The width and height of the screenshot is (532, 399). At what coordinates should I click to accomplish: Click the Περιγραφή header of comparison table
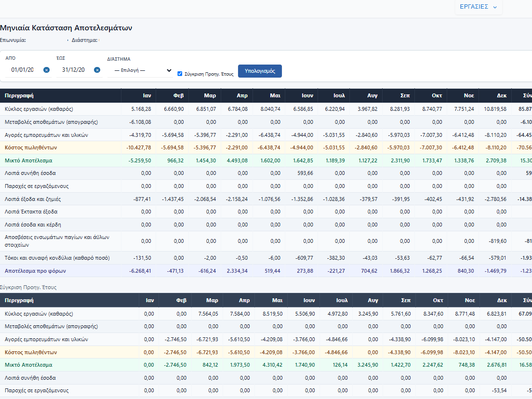19,300
